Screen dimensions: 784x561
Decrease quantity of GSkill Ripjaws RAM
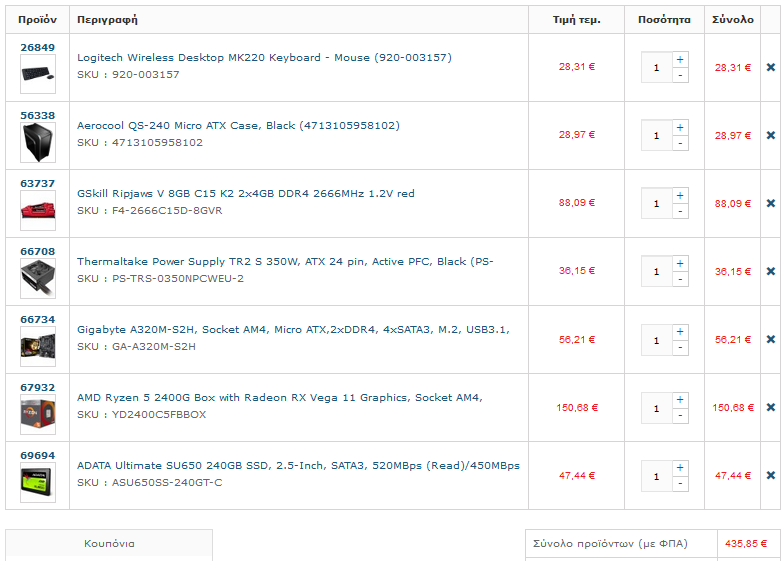point(680,212)
